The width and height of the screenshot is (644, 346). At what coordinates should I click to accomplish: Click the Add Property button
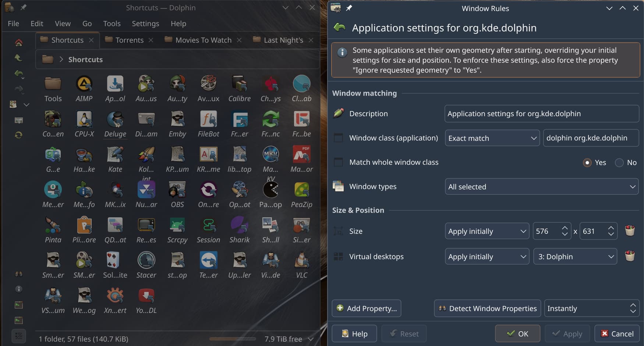coord(367,308)
